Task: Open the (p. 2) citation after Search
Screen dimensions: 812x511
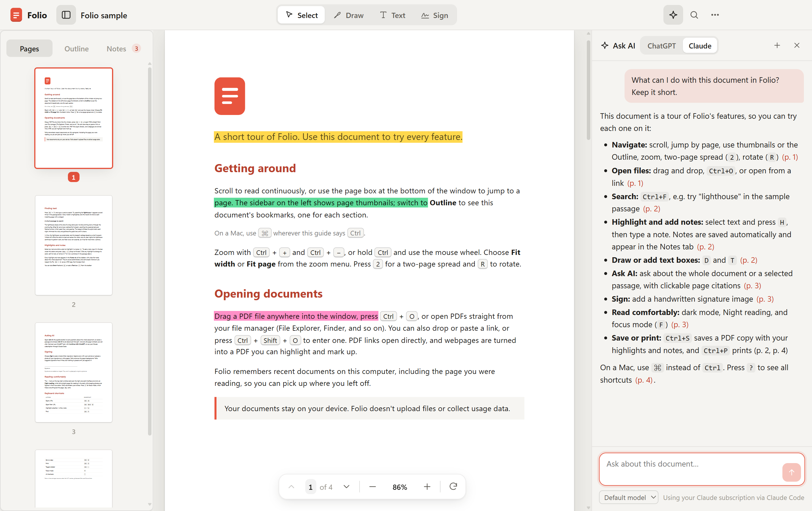Action: [652, 208]
